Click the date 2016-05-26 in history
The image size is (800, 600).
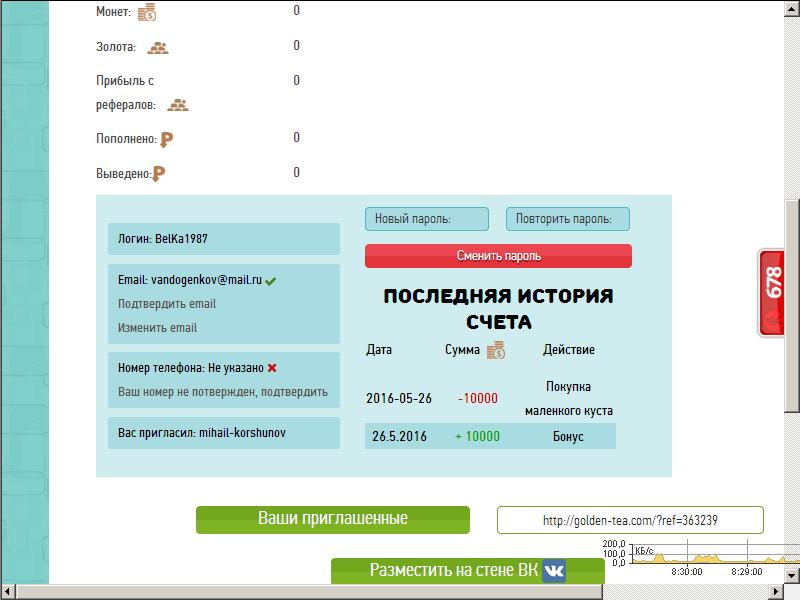[x=399, y=398]
